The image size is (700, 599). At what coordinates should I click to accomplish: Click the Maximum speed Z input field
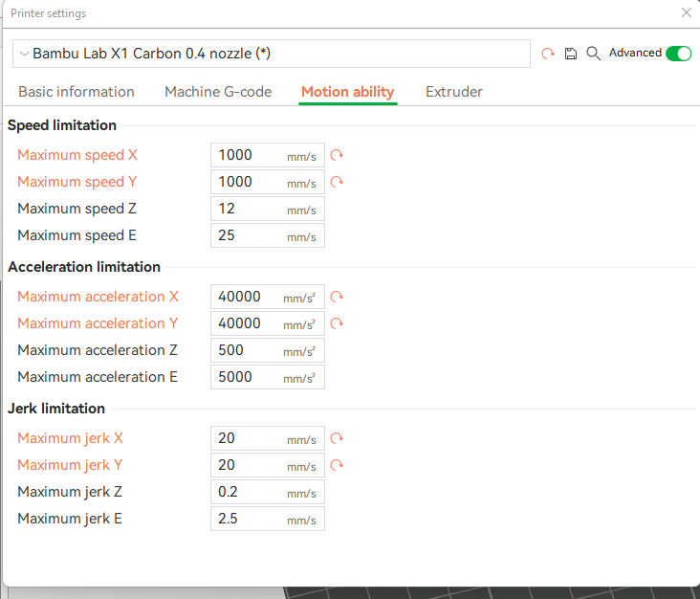point(249,209)
